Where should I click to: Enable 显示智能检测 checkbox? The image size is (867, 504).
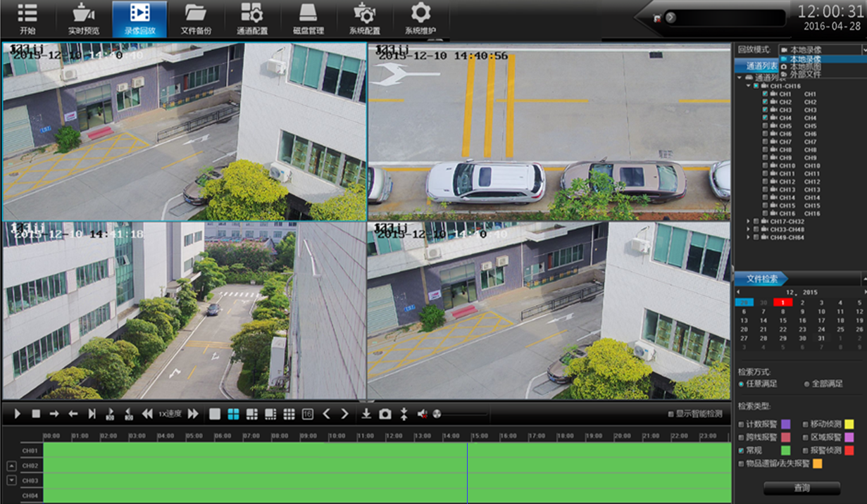[670, 414]
